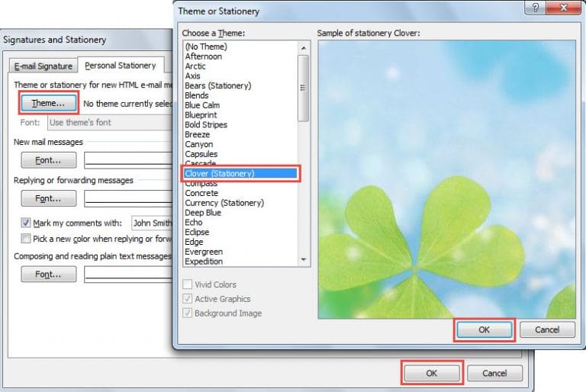This screenshot has height=392, width=586.
Task: Close the Theme or Stationery dialog
Action: click(x=565, y=7)
